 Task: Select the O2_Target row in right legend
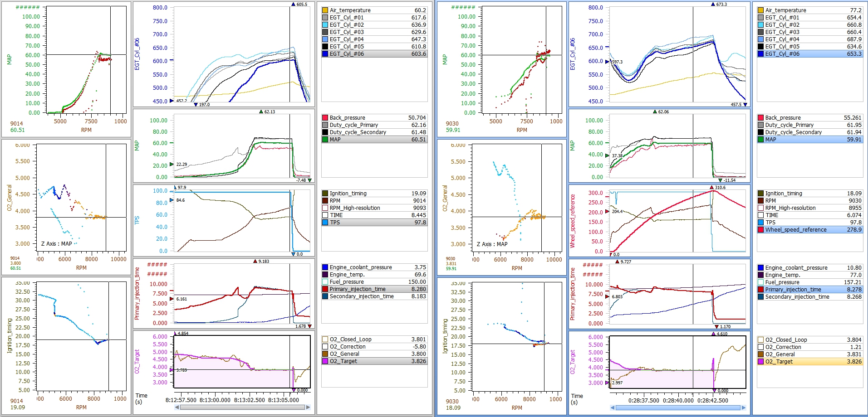pos(812,361)
